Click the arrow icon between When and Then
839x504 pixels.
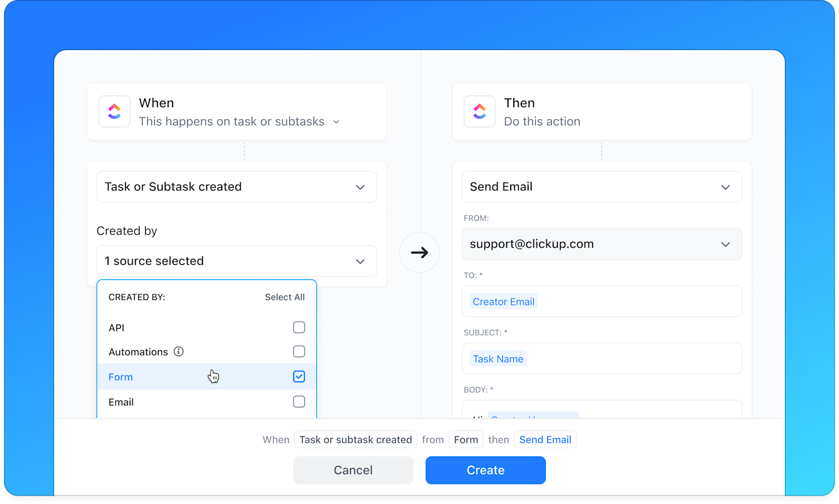click(419, 252)
